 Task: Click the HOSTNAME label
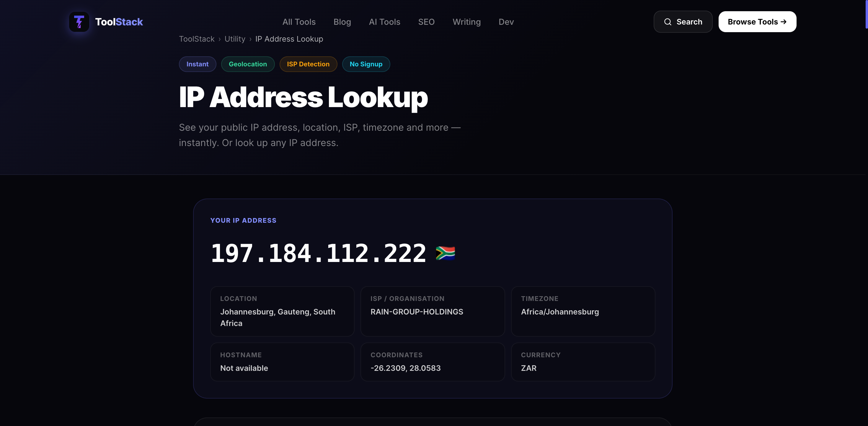[241, 355]
